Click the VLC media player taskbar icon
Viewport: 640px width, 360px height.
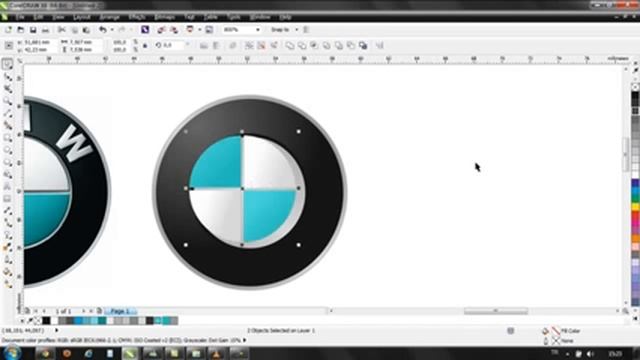217,353
